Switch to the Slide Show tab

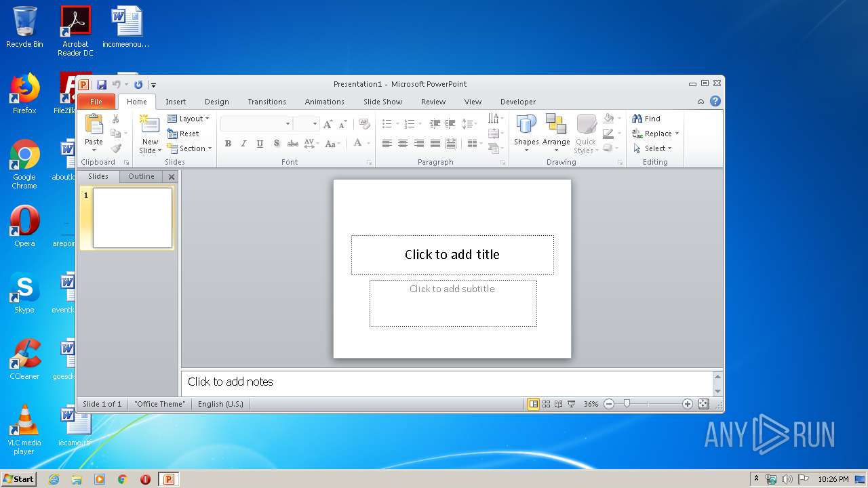pos(383,102)
